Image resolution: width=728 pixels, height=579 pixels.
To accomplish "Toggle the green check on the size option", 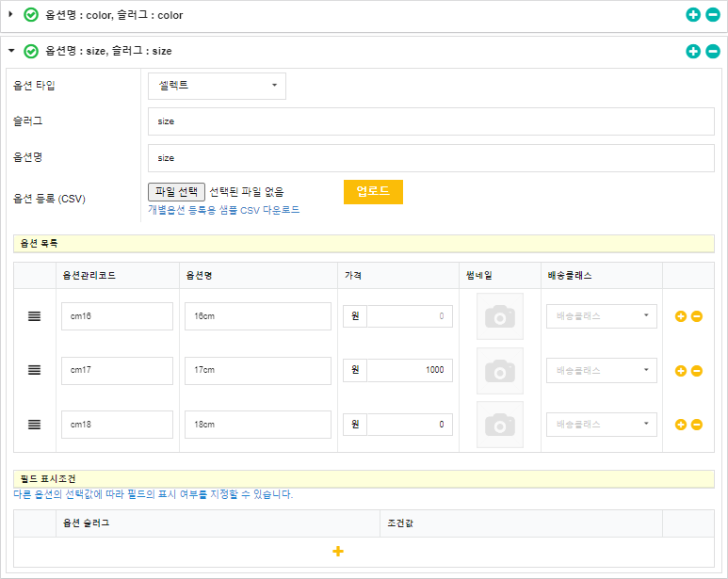I will click(31, 51).
